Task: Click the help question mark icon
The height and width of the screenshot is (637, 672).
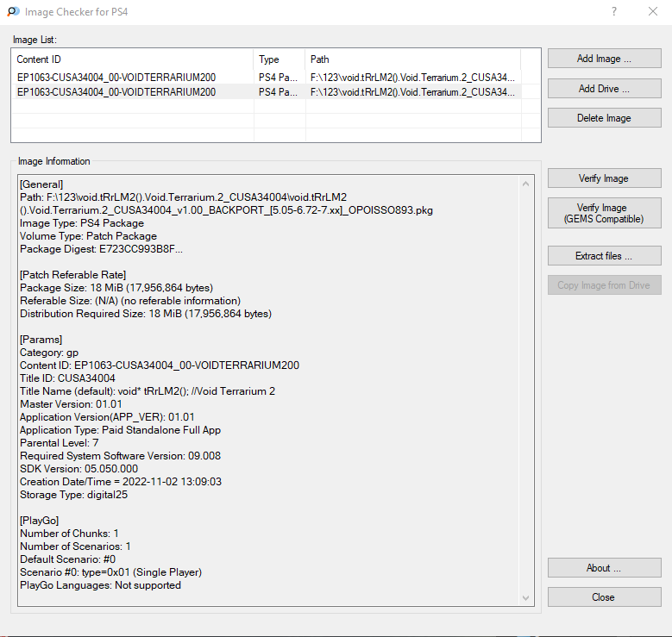Action: tap(614, 11)
